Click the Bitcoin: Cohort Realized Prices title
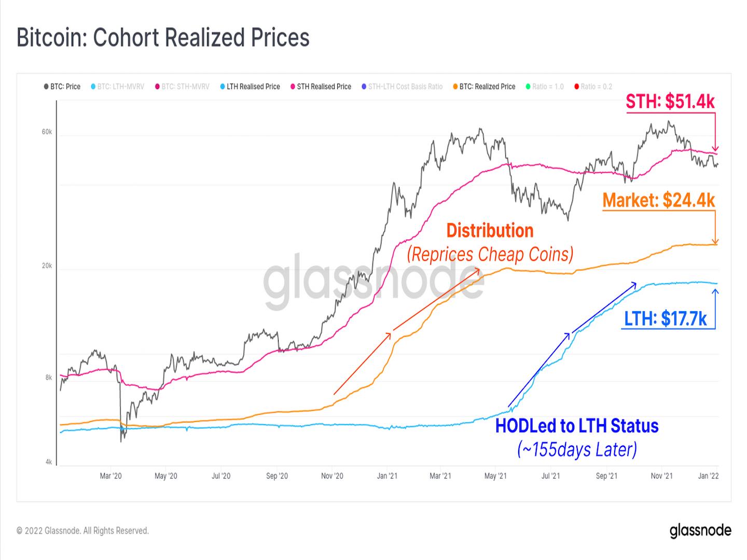 click(163, 37)
